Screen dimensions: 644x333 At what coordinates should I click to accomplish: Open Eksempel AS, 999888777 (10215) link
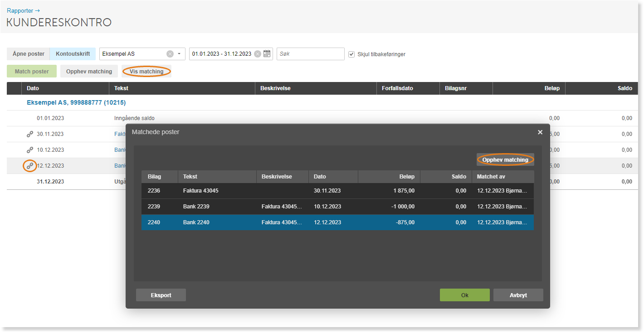point(76,102)
